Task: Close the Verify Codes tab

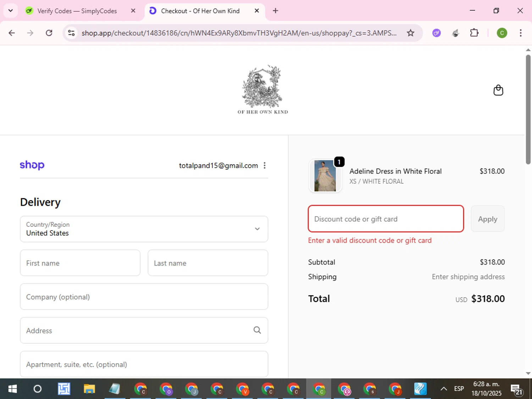Action: pos(133,11)
